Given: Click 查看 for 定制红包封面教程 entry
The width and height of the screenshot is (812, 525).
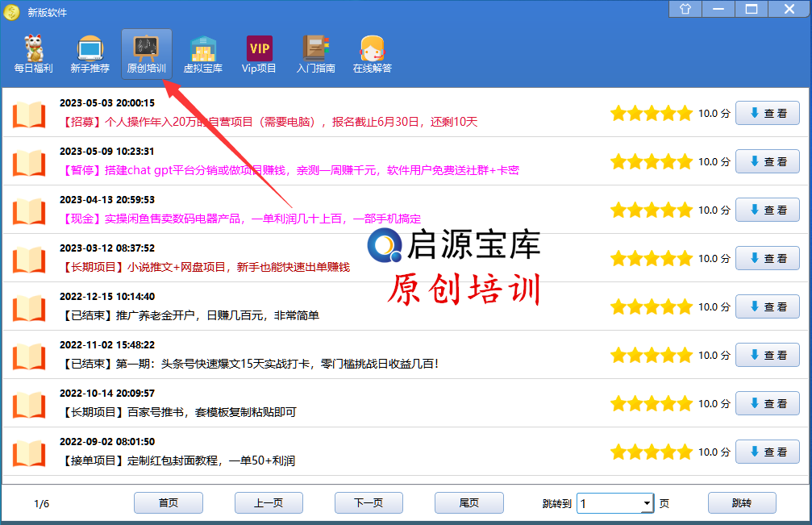Looking at the screenshot, I should 768,452.
